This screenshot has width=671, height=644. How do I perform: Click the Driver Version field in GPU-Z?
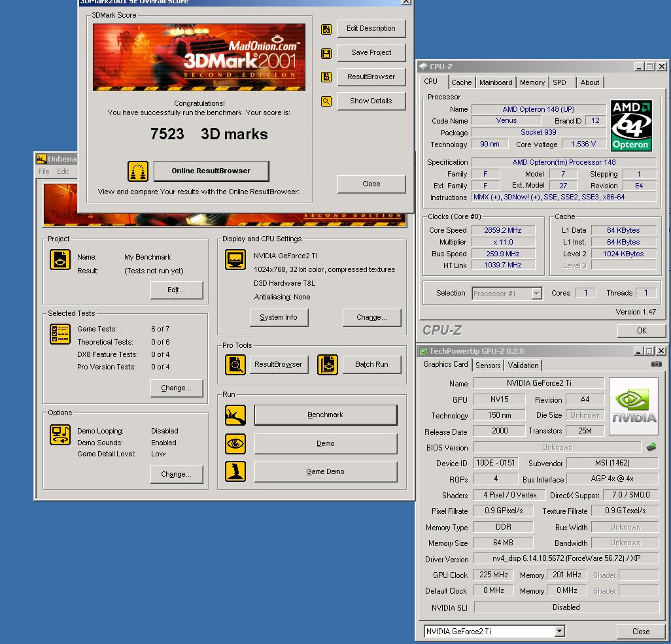coord(566,558)
